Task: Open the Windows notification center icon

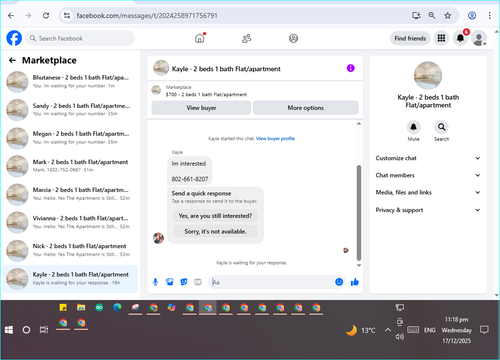Action: coord(484,330)
